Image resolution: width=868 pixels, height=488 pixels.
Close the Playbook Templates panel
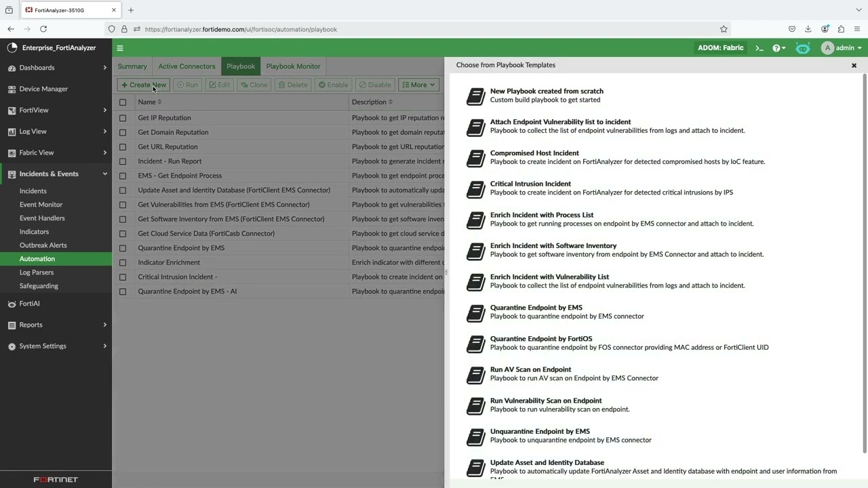click(854, 66)
